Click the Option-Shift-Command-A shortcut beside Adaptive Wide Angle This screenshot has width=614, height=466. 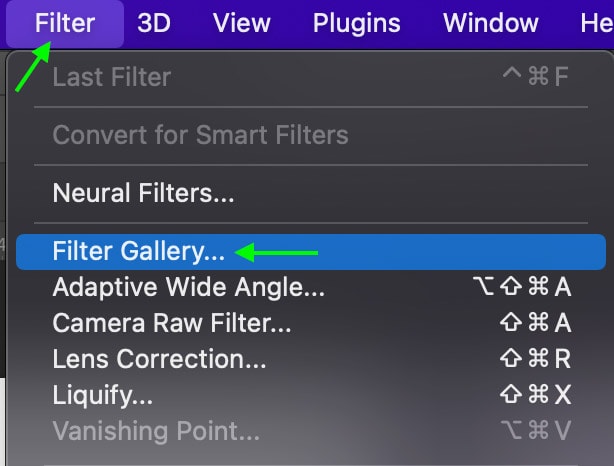522,287
